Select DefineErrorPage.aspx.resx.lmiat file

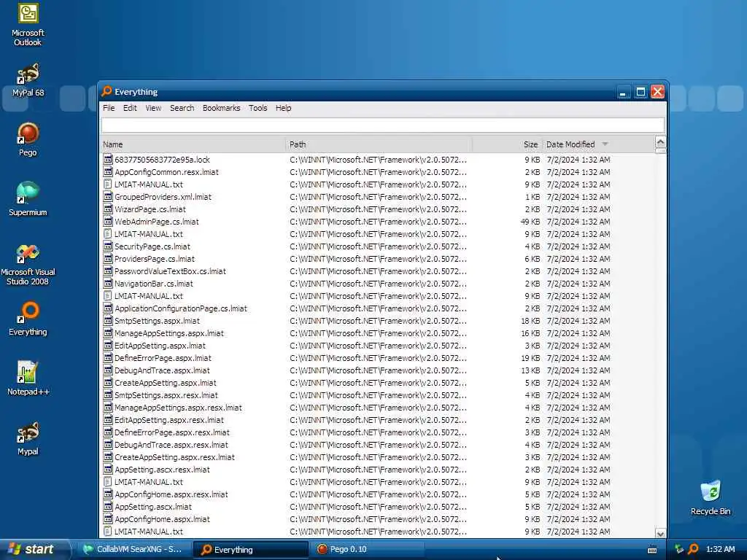click(171, 432)
